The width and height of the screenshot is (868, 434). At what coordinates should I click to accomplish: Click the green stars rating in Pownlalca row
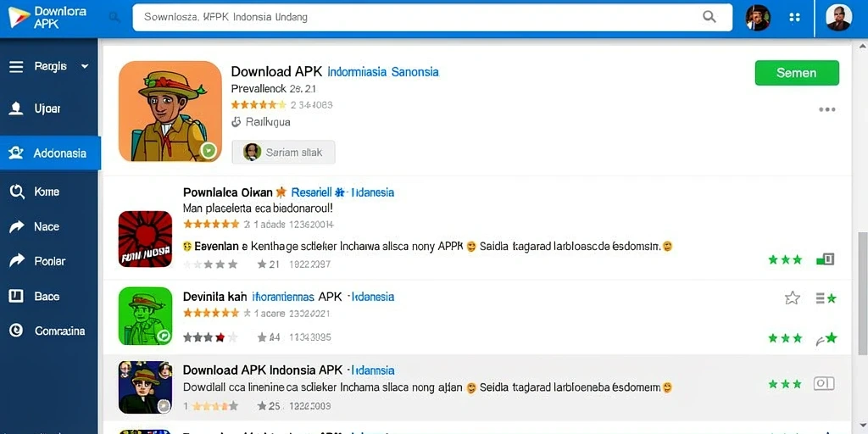(785, 259)
